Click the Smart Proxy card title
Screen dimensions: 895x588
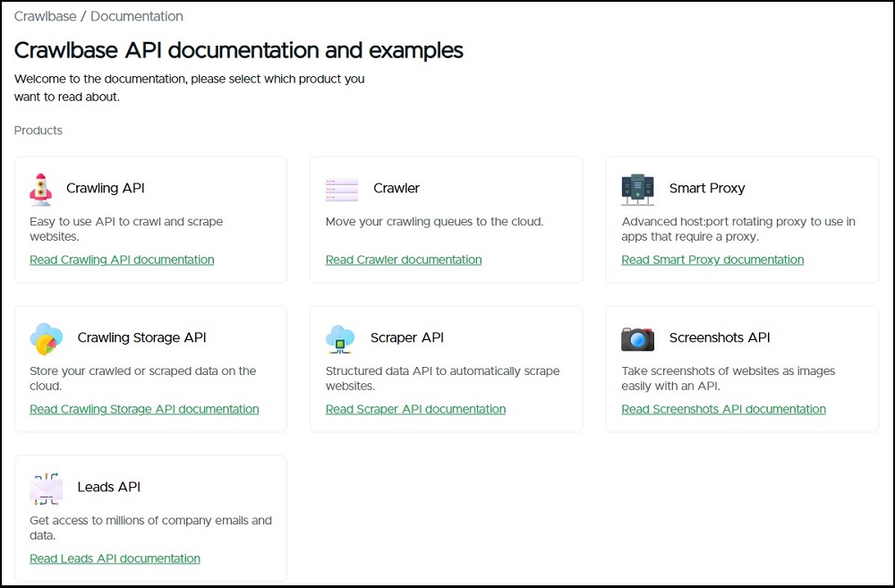[707, 188]
